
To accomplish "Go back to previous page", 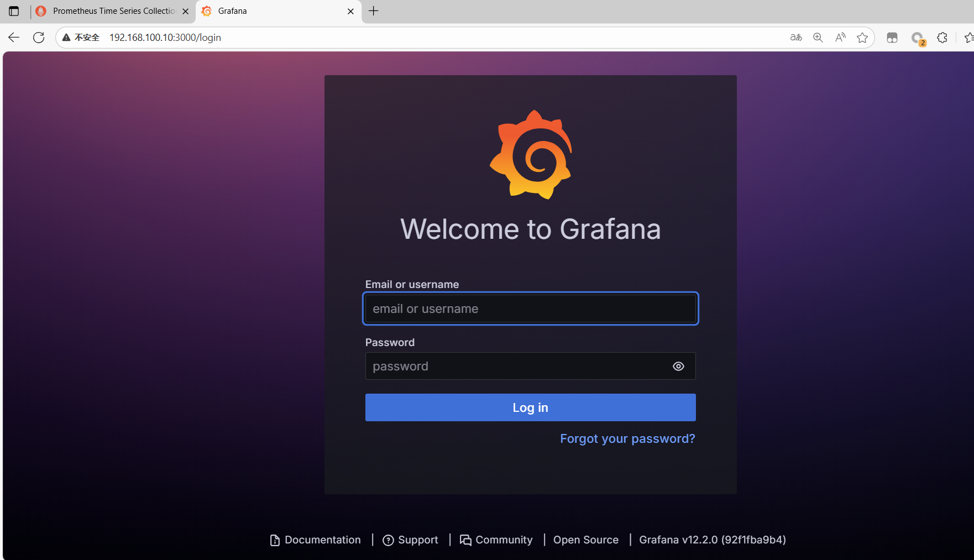I will (14, 38).
